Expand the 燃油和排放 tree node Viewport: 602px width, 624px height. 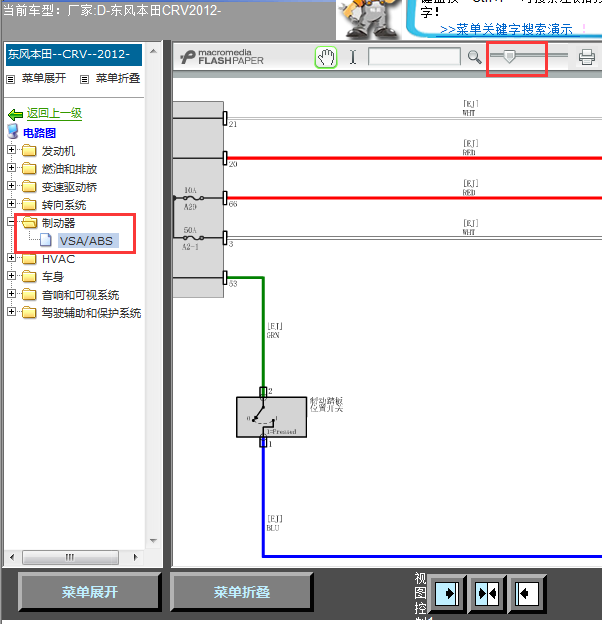12,168
